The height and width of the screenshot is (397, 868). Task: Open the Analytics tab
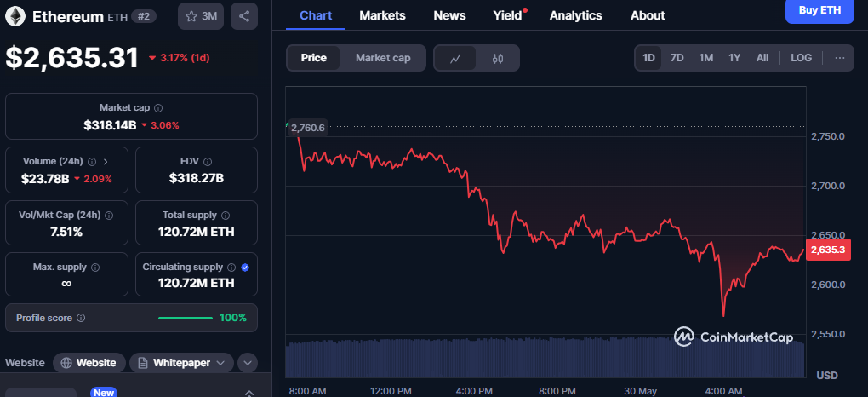click(x=576, y=15)
